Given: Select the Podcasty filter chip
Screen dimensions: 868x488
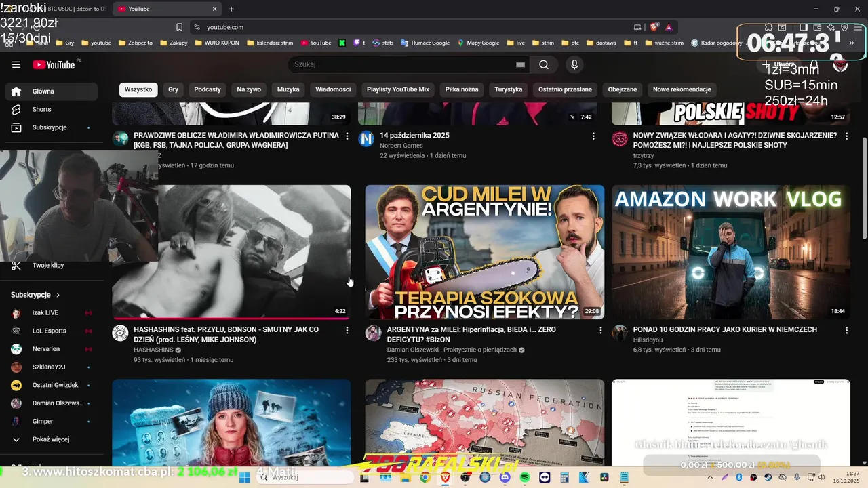Looking at the screenshot, I should (208, 89).
